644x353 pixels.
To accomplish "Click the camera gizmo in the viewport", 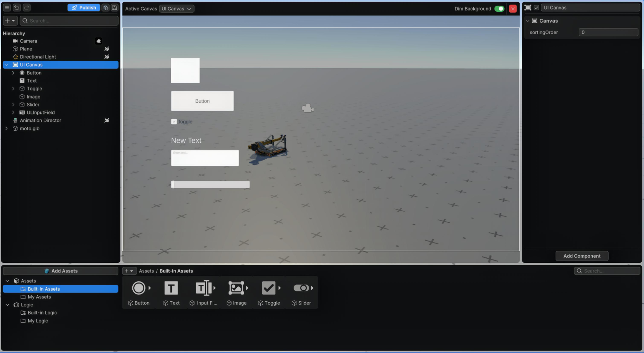I will pyautogui.click(x=308, y=108).
